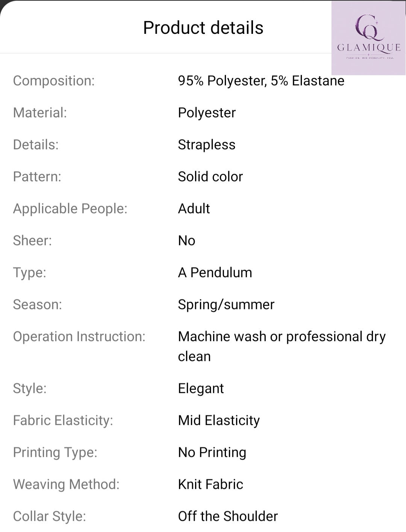Image resolution: width=406 pixels, height=532 pixels.
Task: Click the Material value Polyester
Action: pos(207,113)
